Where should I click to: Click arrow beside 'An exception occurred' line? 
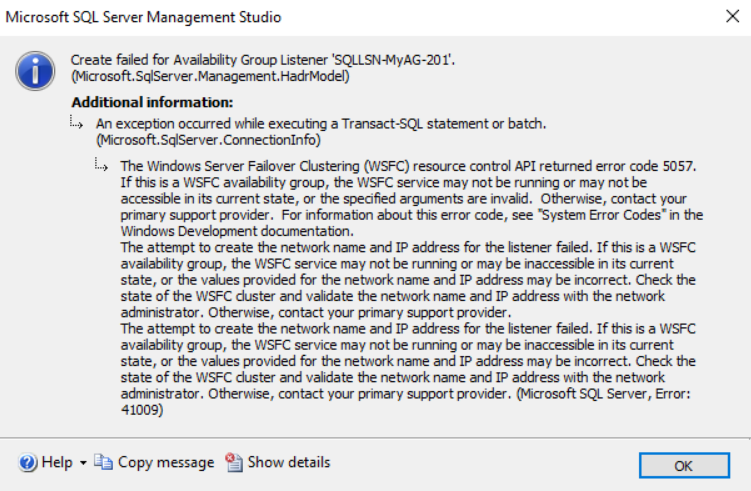[x=78, y=123]
